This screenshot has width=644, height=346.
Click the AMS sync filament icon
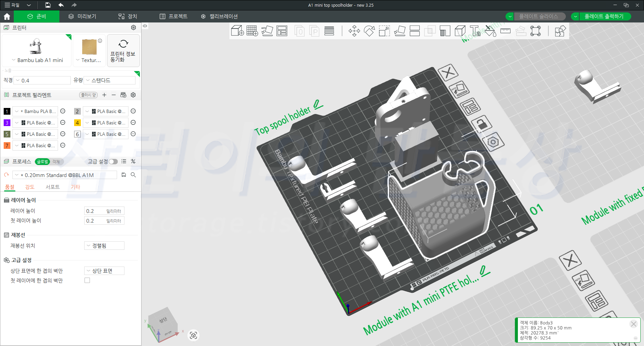tap(123, 95)
